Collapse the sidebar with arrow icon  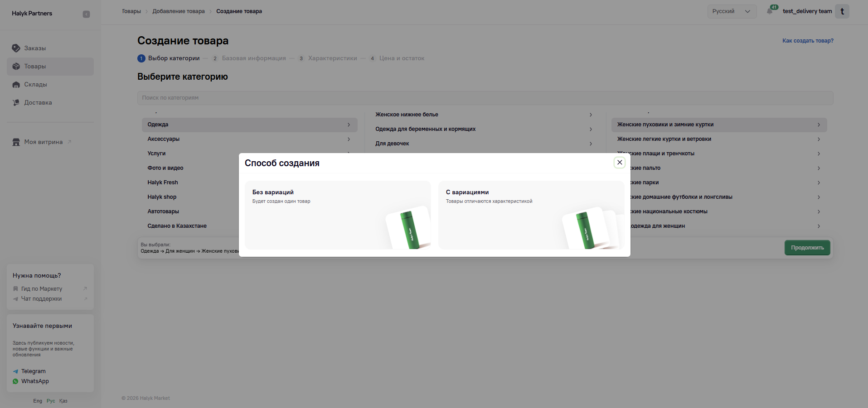[86, 14]
